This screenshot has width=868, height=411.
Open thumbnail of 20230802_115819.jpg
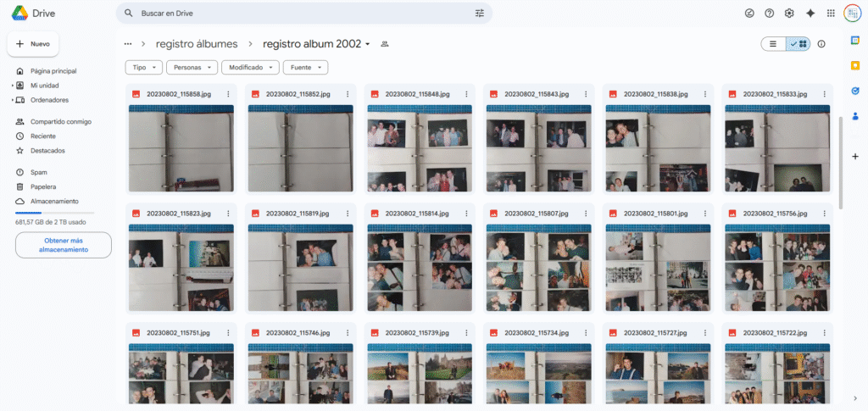301,268
